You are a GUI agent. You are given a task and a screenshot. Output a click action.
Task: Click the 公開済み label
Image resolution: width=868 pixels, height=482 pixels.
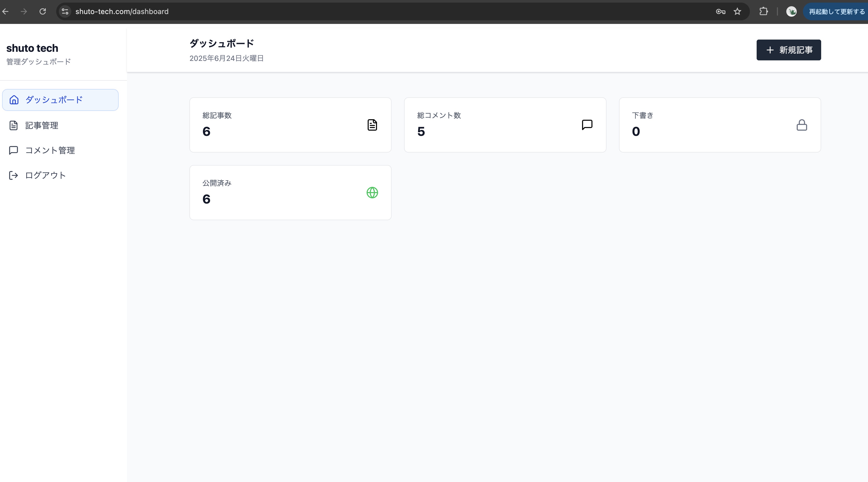[217, 183]
